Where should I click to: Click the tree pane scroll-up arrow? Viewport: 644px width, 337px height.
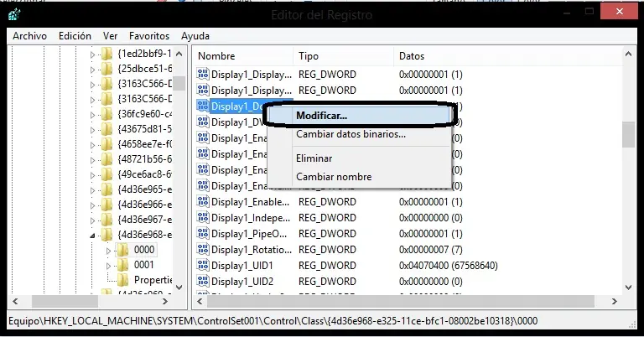(179, 54)
